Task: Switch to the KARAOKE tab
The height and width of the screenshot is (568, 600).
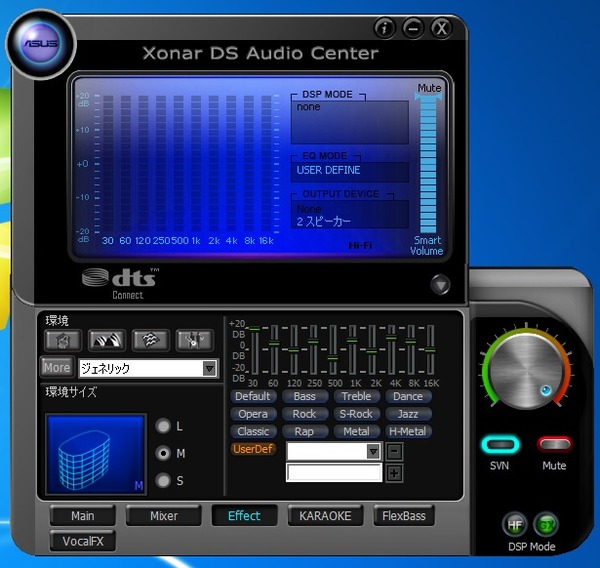Action: [x=325, y=516]
